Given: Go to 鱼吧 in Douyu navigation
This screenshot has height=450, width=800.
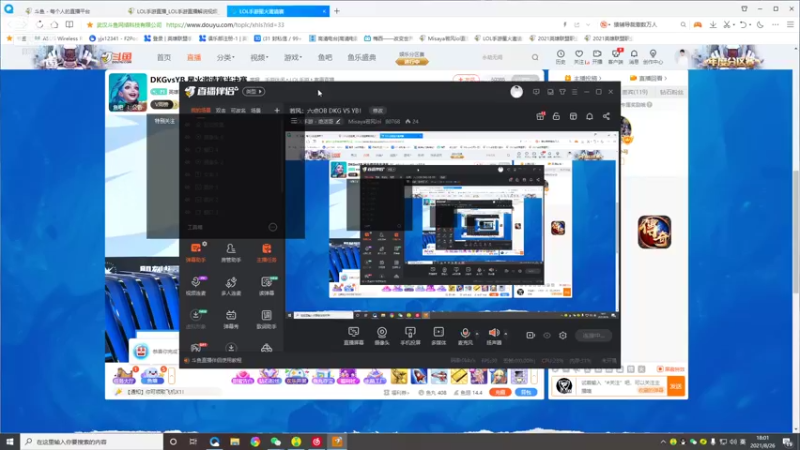Looking at the screenshot, I should 325,57.
